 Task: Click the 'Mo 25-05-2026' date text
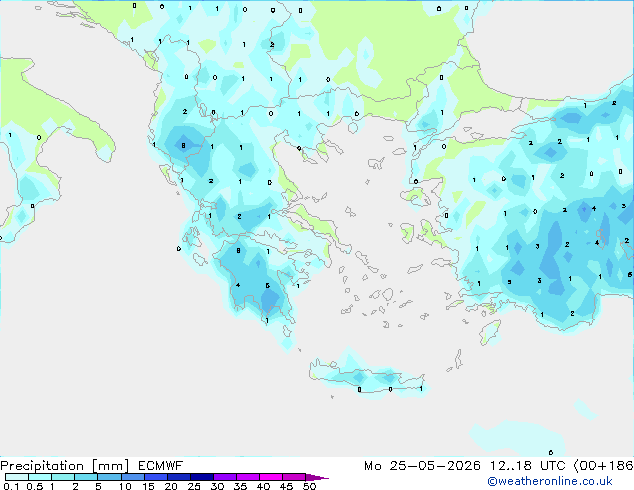click(423, 466)
